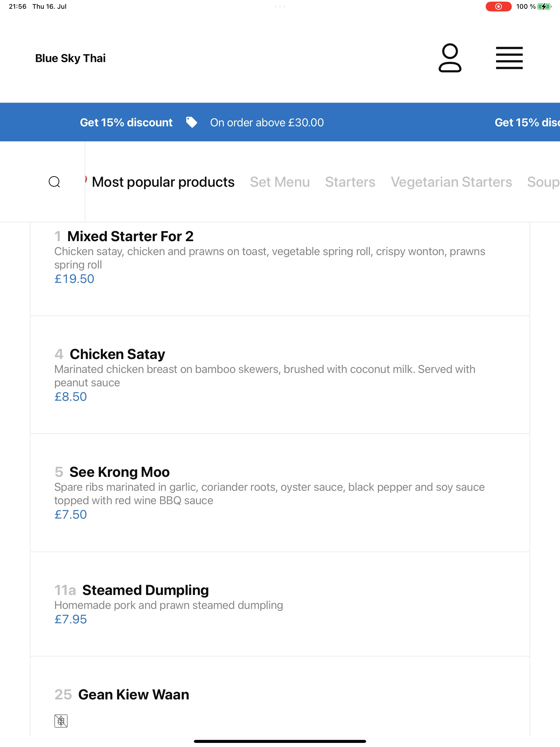Tap the Mixed Starter description listing chicken satay
Image resolution: width=560 pixels, height=747 pixels.
(270, 258)
